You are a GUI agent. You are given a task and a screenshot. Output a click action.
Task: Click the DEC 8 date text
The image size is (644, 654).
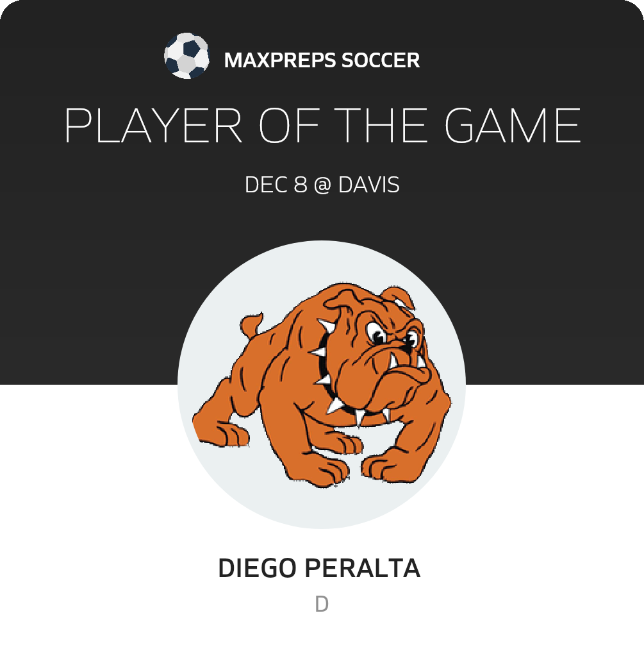pos(276,185)
